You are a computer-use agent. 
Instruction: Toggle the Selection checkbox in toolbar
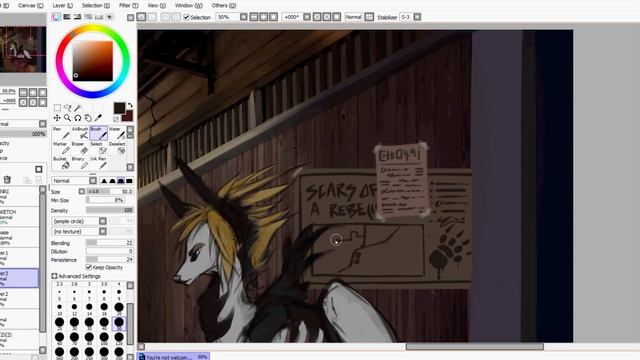[x=187, y=17]
